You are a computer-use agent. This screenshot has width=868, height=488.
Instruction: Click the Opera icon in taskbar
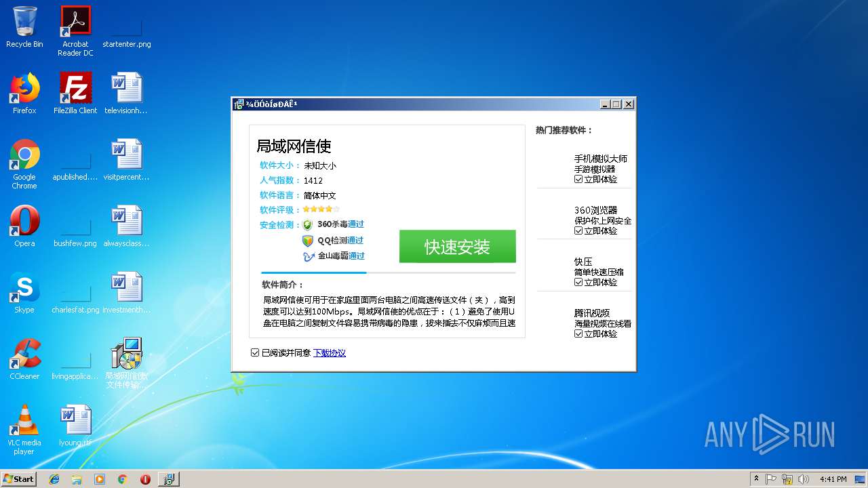tap(145, 479)
